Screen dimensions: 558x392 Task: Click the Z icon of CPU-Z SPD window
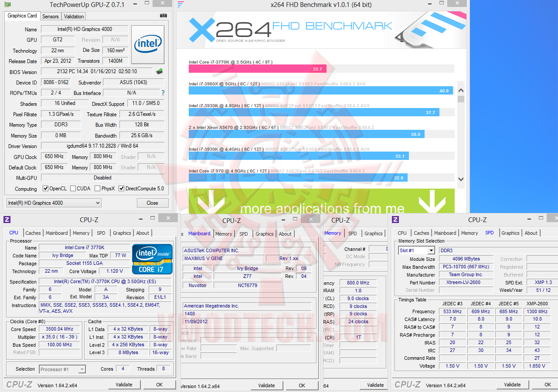(x=396, y=220)
